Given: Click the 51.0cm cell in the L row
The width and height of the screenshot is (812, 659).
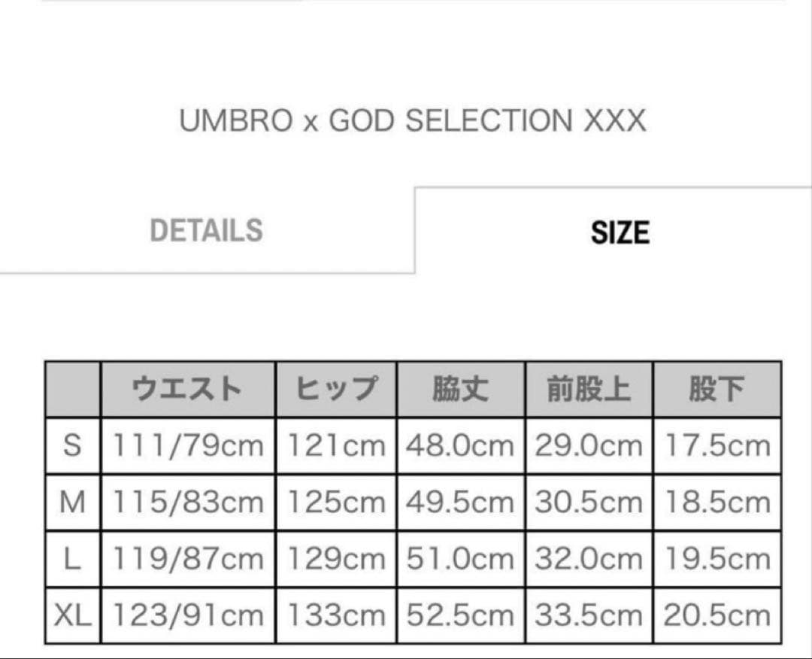Looking at the screenshot, I should click(459, 558).
